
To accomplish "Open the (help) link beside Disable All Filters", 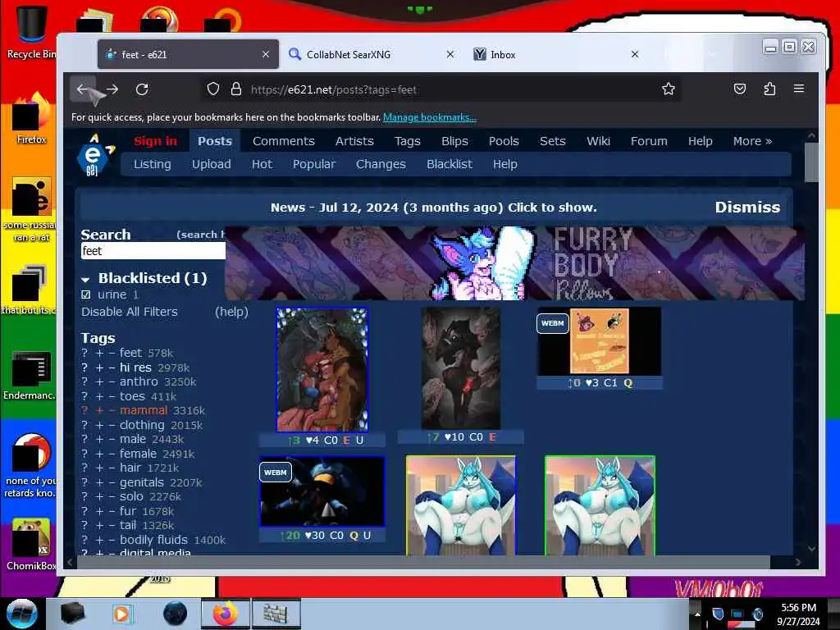I will click(232, 312).
